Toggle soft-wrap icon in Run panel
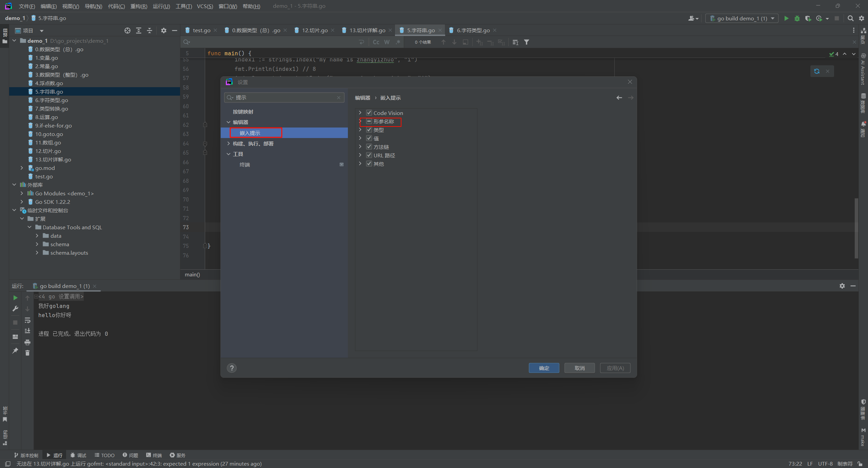 click(27, 320)
